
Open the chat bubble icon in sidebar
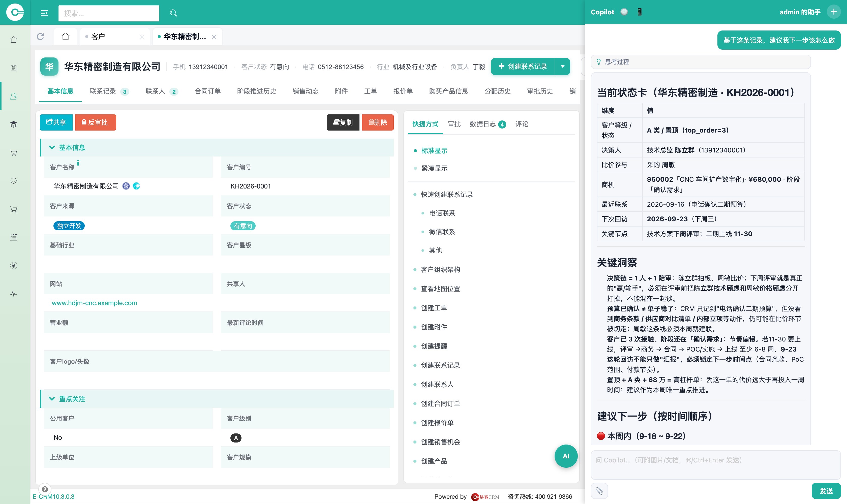[14, 181]
